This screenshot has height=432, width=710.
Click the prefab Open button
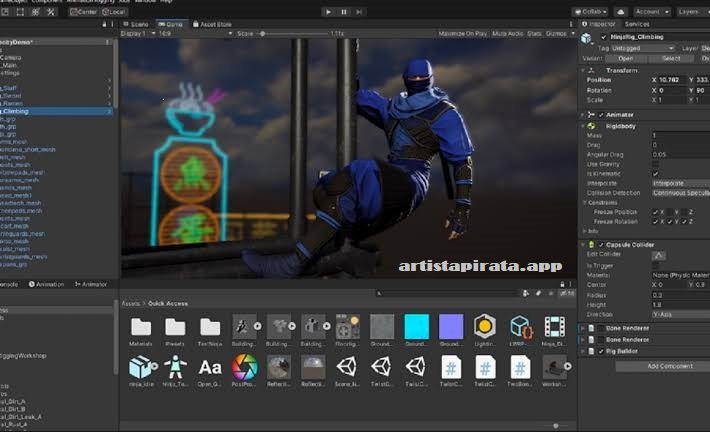tap(626, 58)
